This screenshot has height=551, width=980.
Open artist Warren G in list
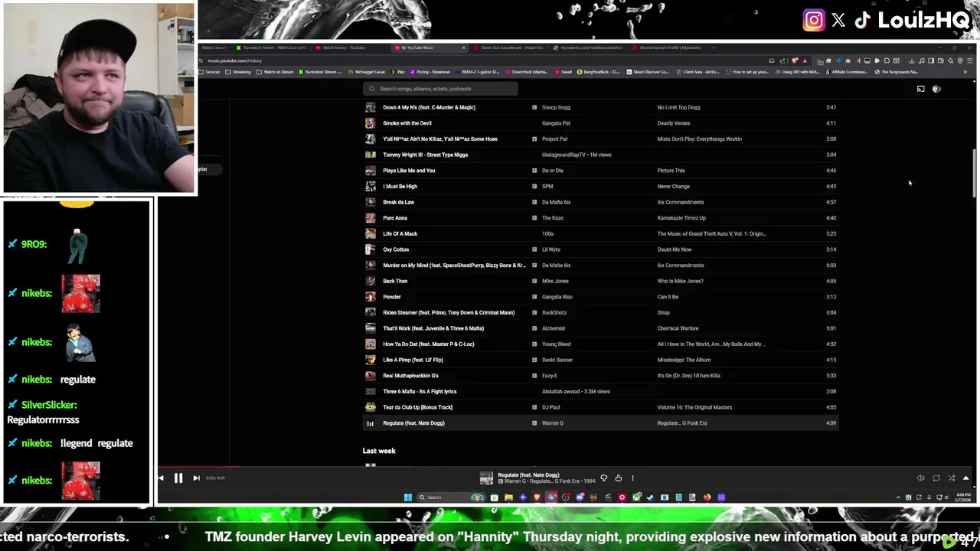(552, 423)
